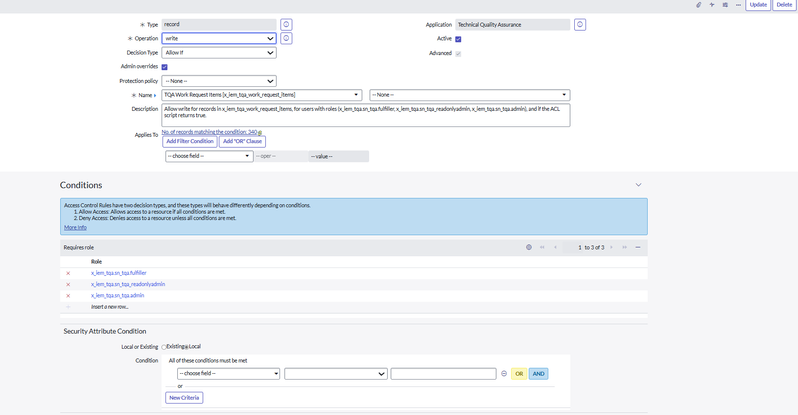
Task: Click the Requires role page number field
Action: 573,247
